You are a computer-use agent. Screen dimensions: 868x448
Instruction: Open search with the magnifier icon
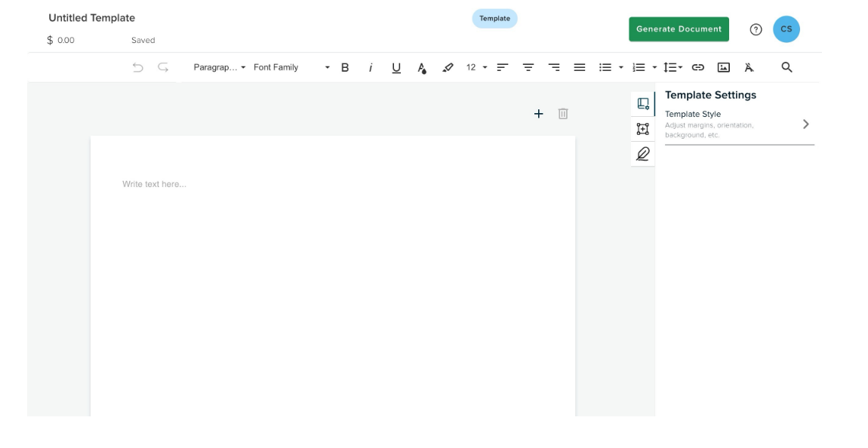(x=786, y=68)
